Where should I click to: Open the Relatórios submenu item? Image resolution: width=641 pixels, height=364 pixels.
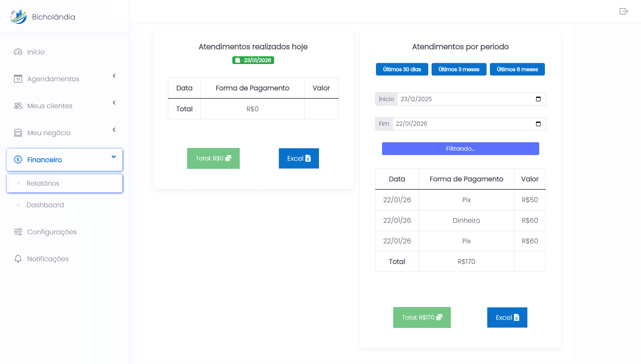tap(43, 183)
